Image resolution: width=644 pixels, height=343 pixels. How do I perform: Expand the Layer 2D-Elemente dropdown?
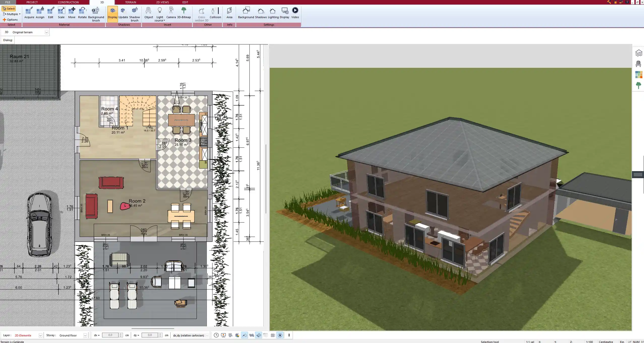pyautogui.click(x=40, y=335)
